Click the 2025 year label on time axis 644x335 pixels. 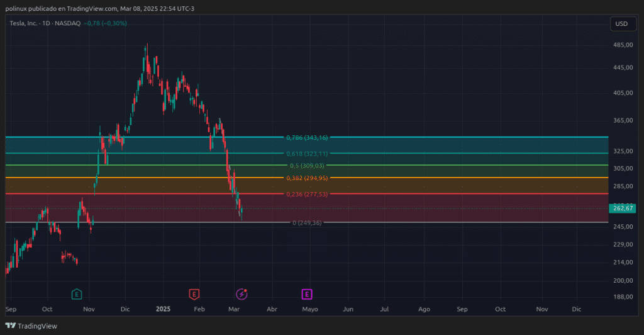pos(163,309)
